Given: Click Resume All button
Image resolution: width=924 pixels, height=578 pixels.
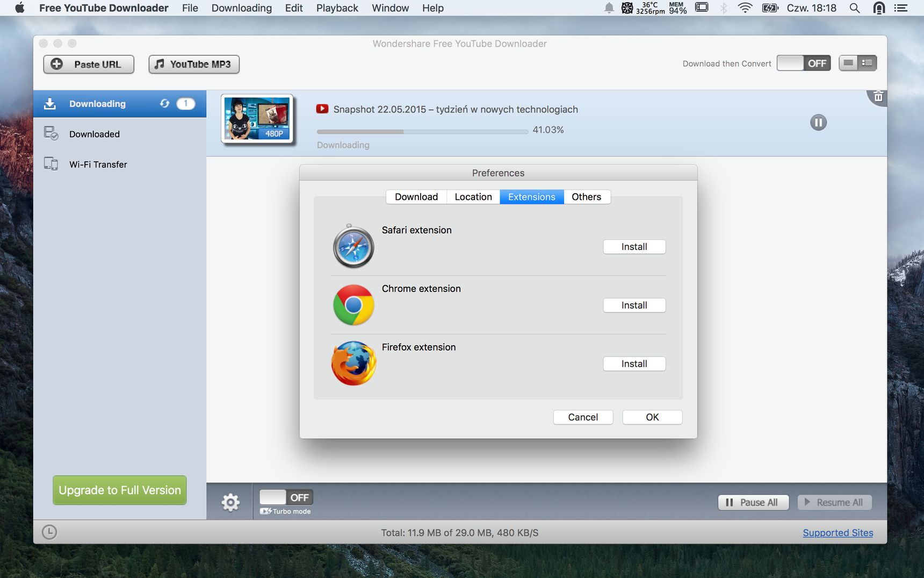Looking at the screenshot, I should pyautogui.click(x=835, y=502).
